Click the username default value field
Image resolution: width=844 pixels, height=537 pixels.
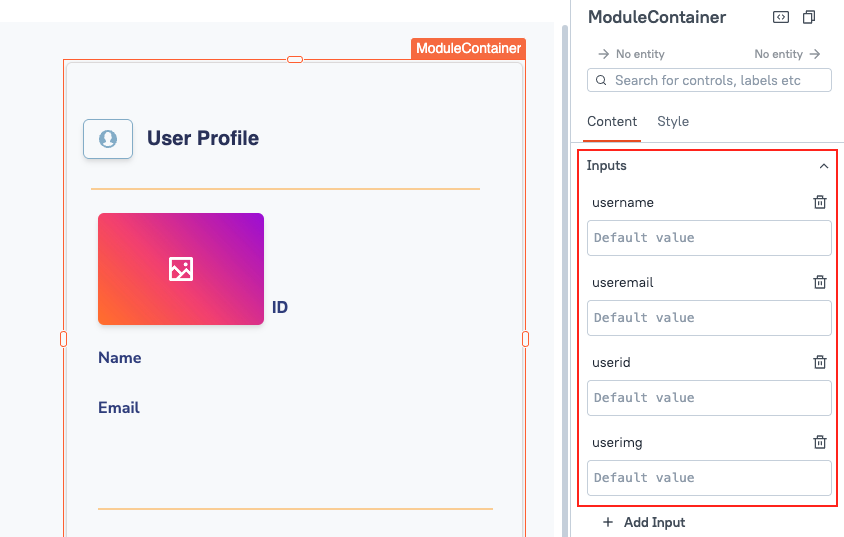tap(709, 238)
